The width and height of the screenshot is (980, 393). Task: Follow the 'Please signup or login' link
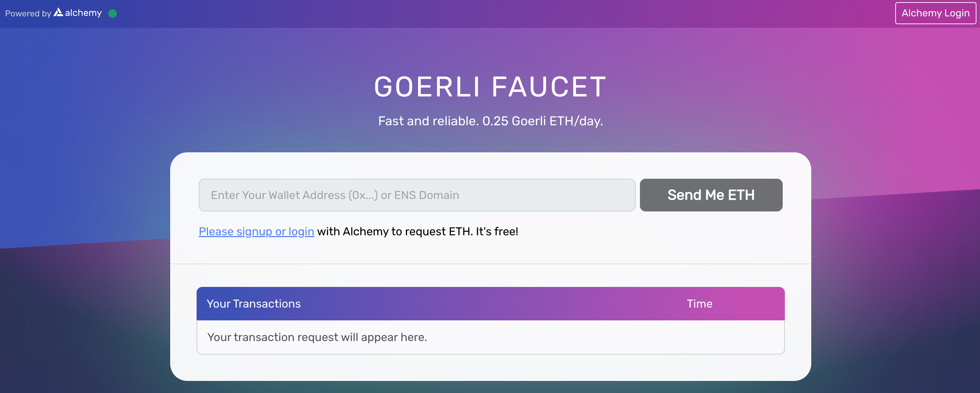[x=256, y=231]
